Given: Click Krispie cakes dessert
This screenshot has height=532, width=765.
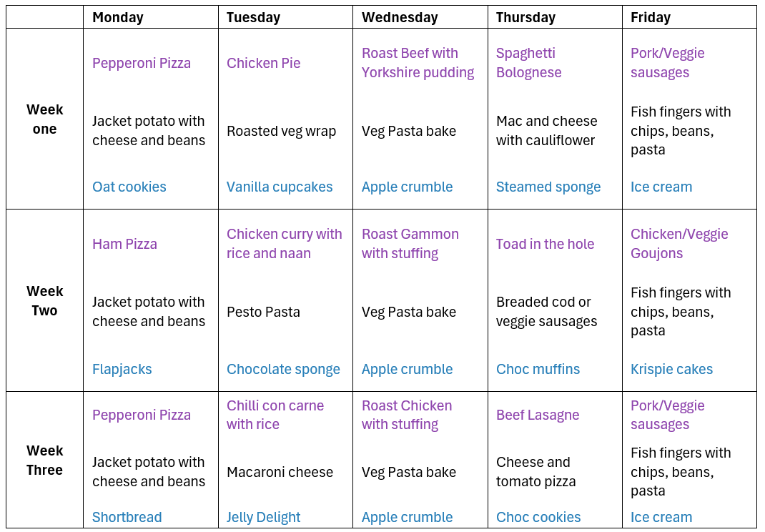Looking at the screenshot, I should [x=671, y=369].
